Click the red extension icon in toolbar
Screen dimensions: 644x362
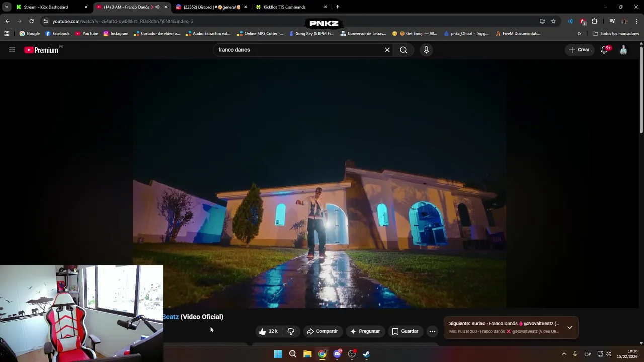coord(583,21)
